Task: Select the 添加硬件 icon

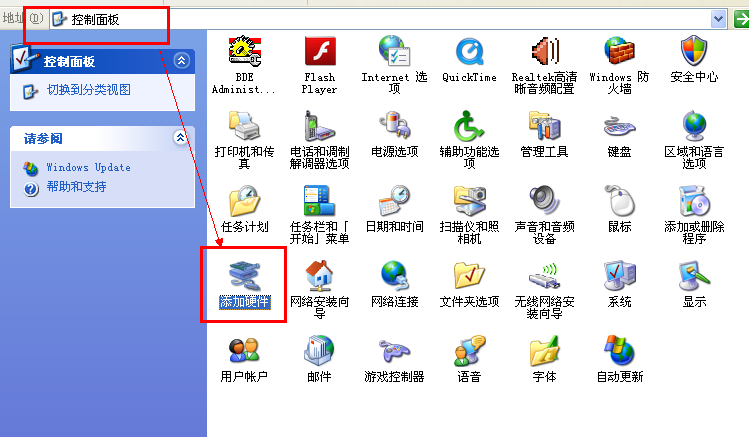Action: [x=244, y=275]
